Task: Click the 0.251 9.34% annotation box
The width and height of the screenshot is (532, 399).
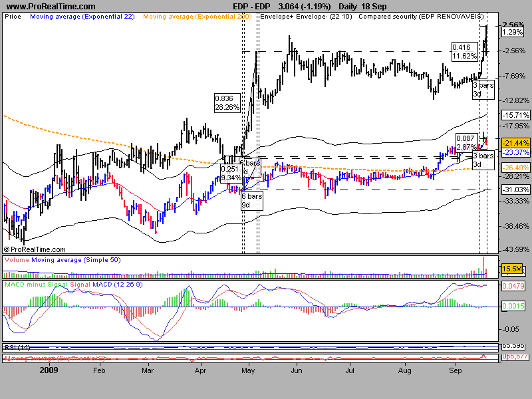Action: click(231, 174)
